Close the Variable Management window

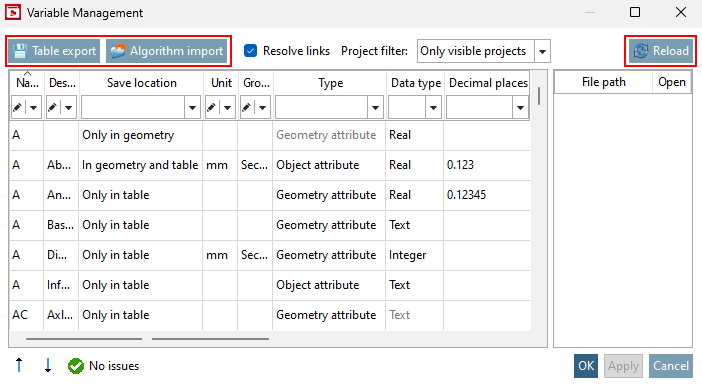click(681, 12)
